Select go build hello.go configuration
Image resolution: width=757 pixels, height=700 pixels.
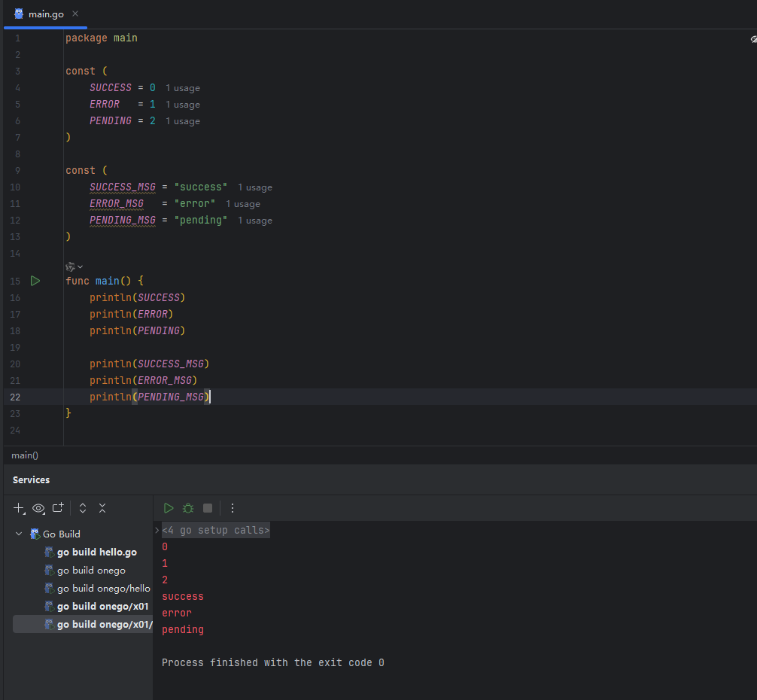(x=96, y=552)
